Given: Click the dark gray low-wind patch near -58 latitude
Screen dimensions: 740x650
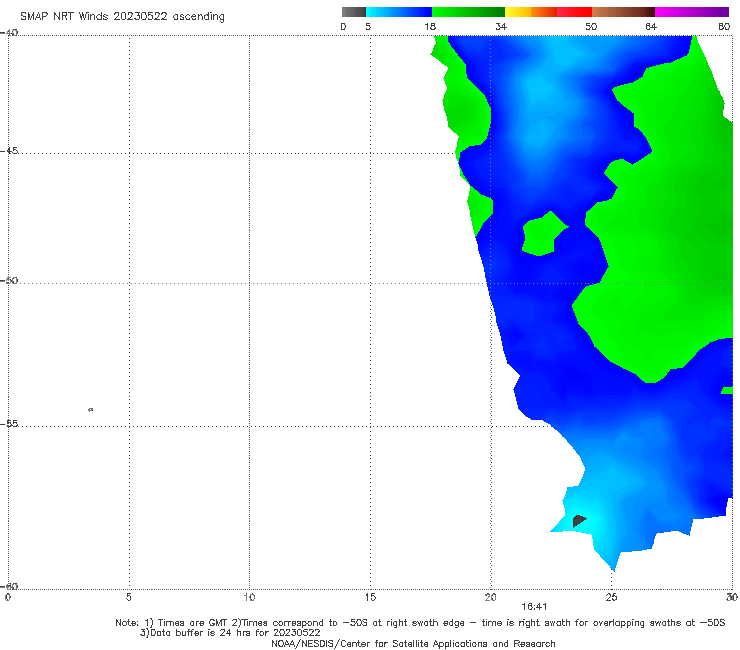Looking at the screenshot, I should coord(579,521).
